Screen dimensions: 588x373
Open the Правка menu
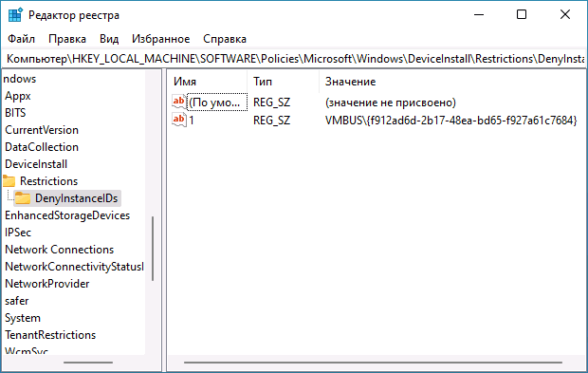click(x=67, y=39)
